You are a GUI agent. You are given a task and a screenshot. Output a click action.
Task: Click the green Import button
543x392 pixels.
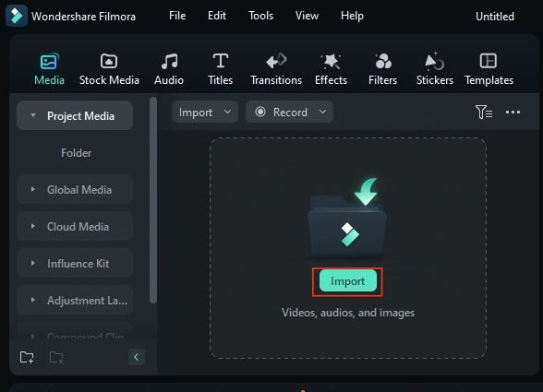click(x=347, y=281)
